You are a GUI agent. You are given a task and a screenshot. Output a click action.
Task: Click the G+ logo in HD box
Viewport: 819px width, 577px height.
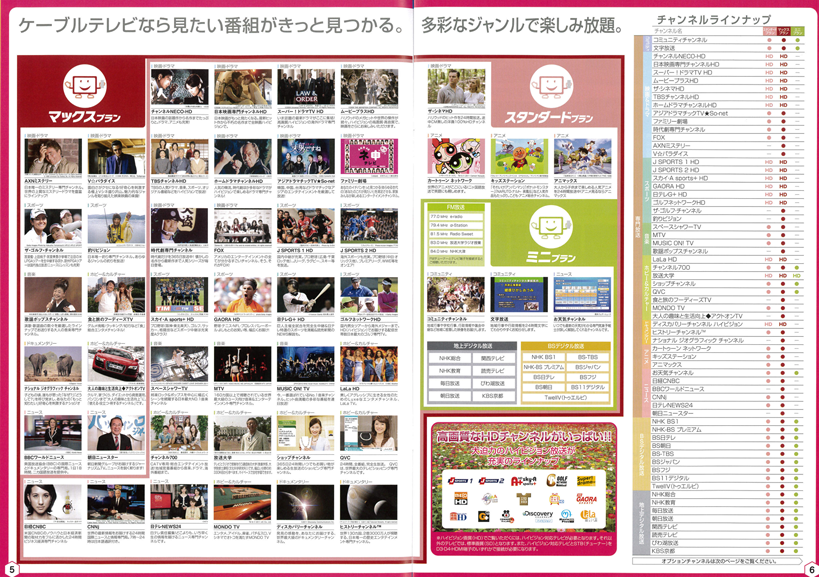[484, 517]
